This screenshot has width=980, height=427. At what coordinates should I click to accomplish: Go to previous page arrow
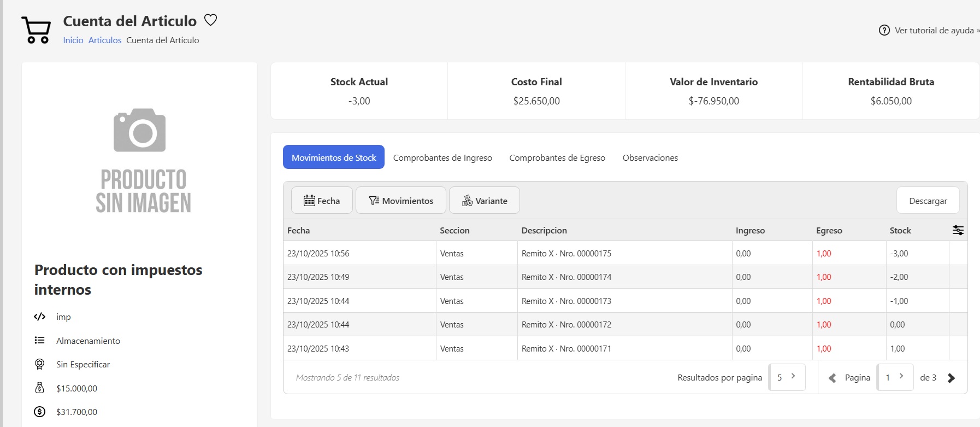832,378
